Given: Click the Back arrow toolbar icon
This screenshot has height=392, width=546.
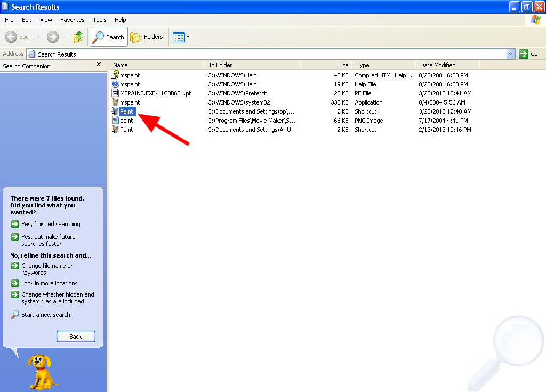Looking at the screenshot, I should (11, 37).
